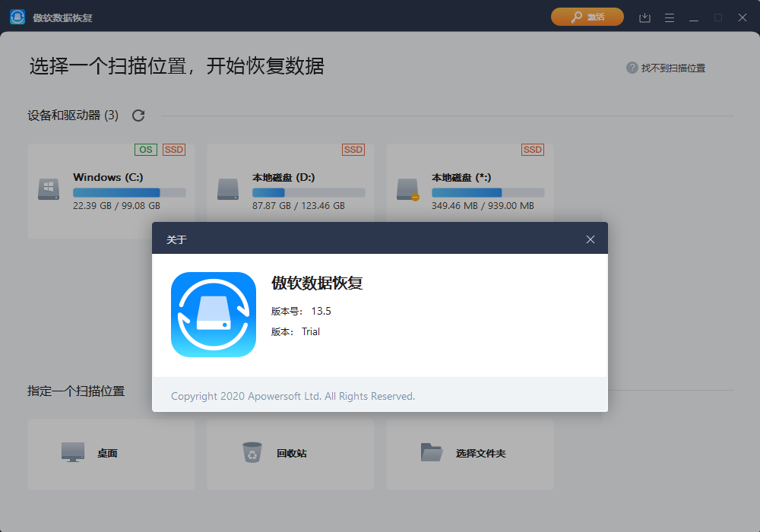Click the OS badge on Windows (C:)
Image resolution: width=760 pixels, height=532 pixels.
click(145, 150)
